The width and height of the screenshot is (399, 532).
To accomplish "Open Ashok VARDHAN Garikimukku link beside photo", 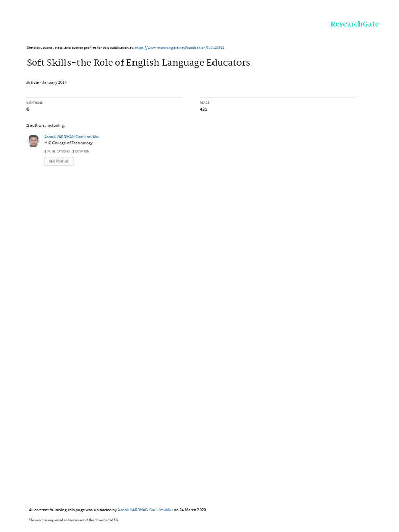I will tap(72, 137).
